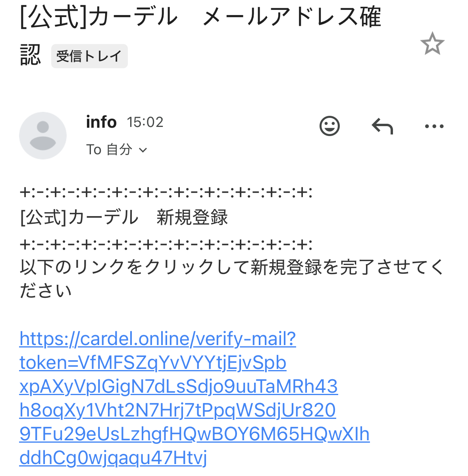Reply to the email using the arrow icon
Image resolution: width=468 pixels, height=476 pixels.
[x=382, y=127]
